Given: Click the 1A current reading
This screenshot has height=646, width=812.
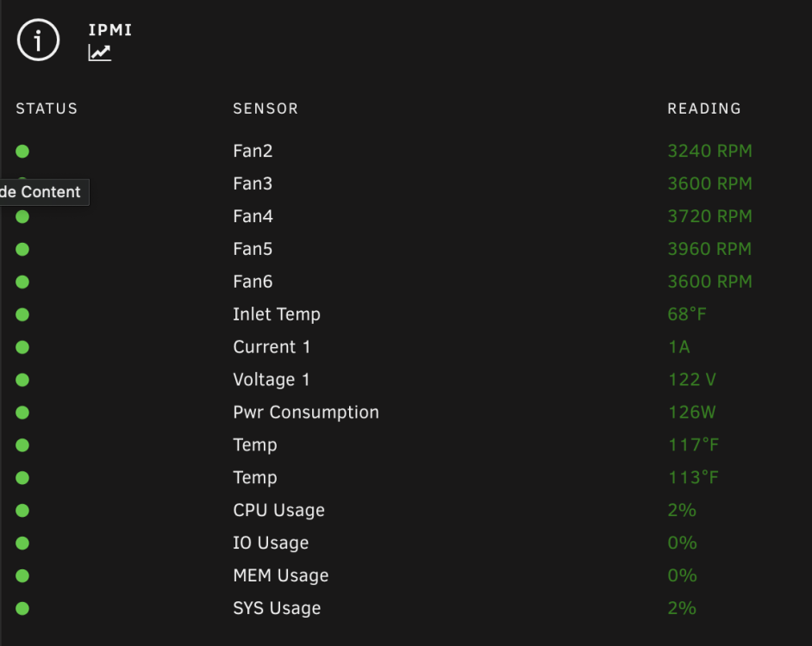Looking at the screenshot, I should tap(679, 346).
